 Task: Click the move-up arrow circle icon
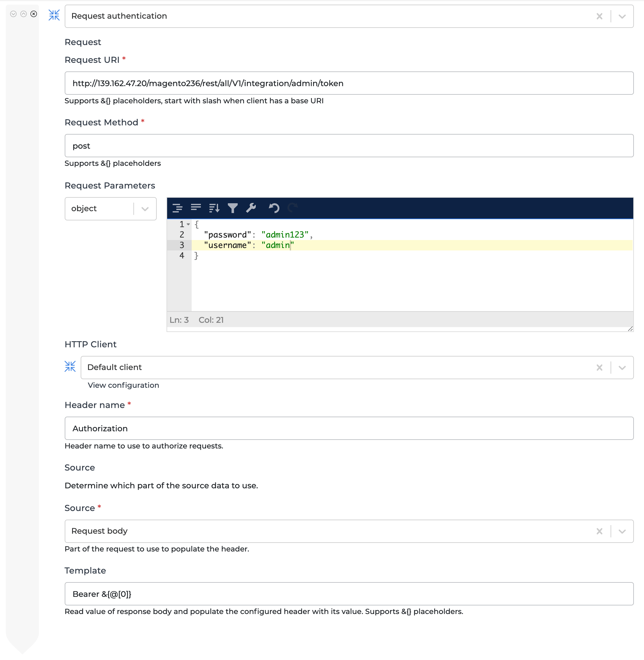click(23, 14)
